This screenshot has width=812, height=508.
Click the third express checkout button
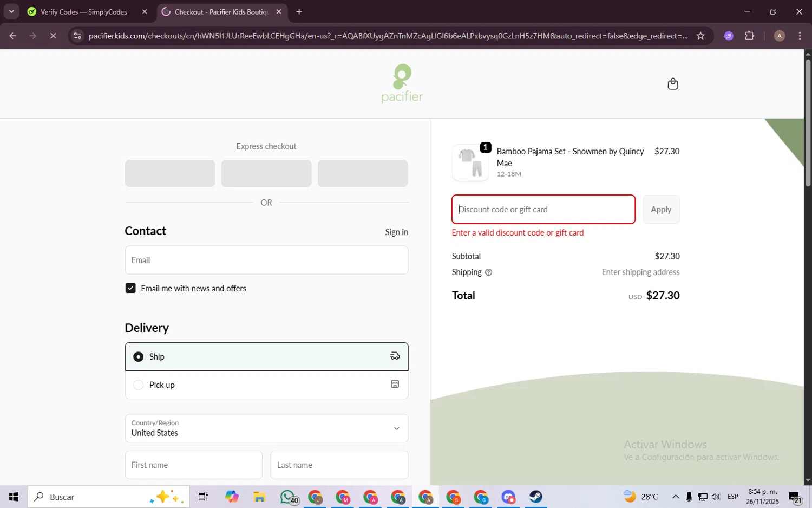[x=363, y=173]
